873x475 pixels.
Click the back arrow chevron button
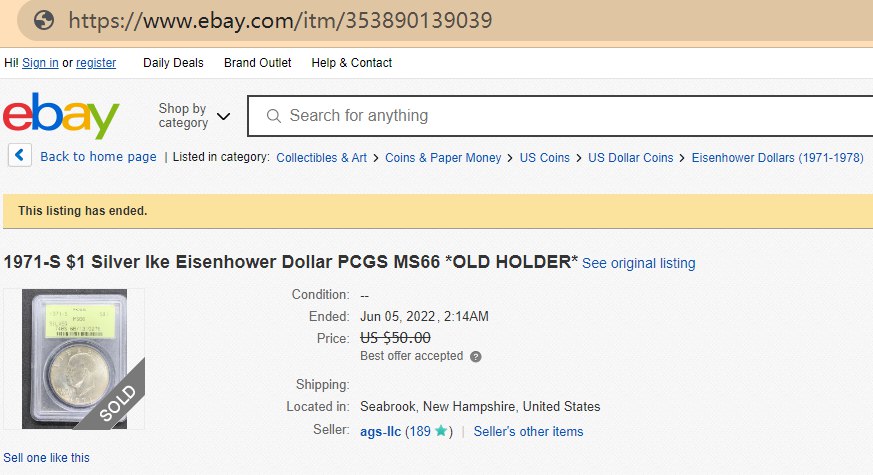coord(21,156)
